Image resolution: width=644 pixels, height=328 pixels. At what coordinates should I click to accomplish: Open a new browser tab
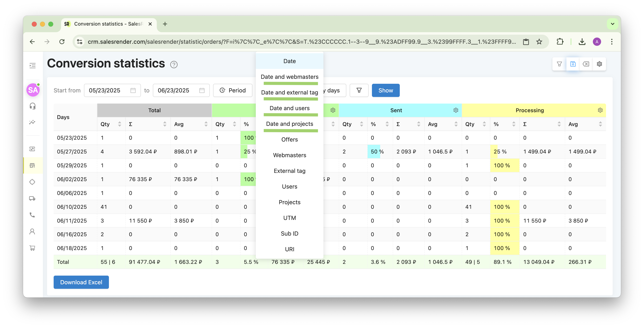click(165, 24)
